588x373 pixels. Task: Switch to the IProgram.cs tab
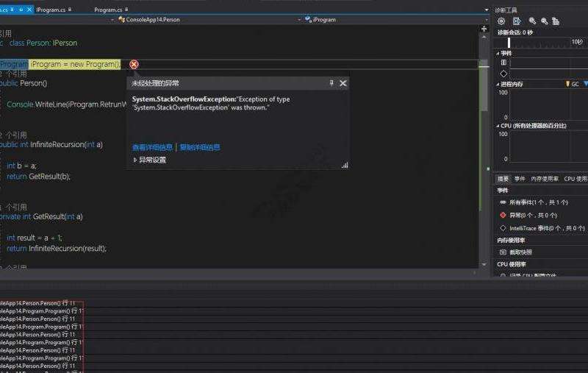[50, 10]
